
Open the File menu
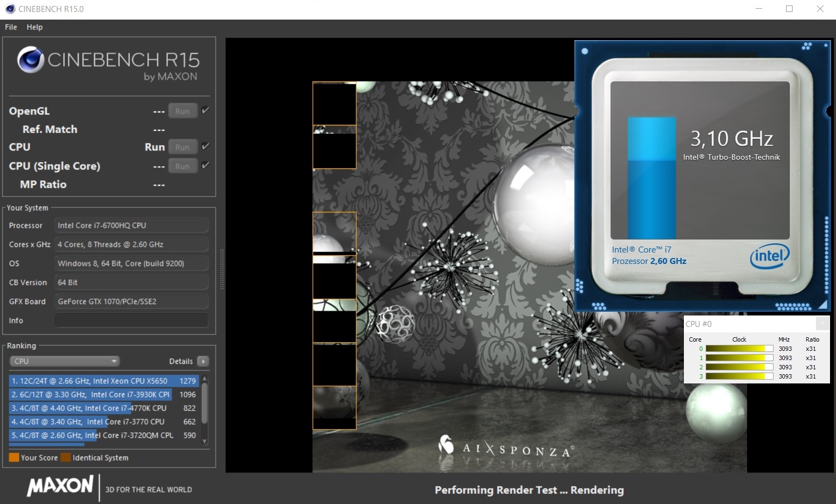click(11, 27)
